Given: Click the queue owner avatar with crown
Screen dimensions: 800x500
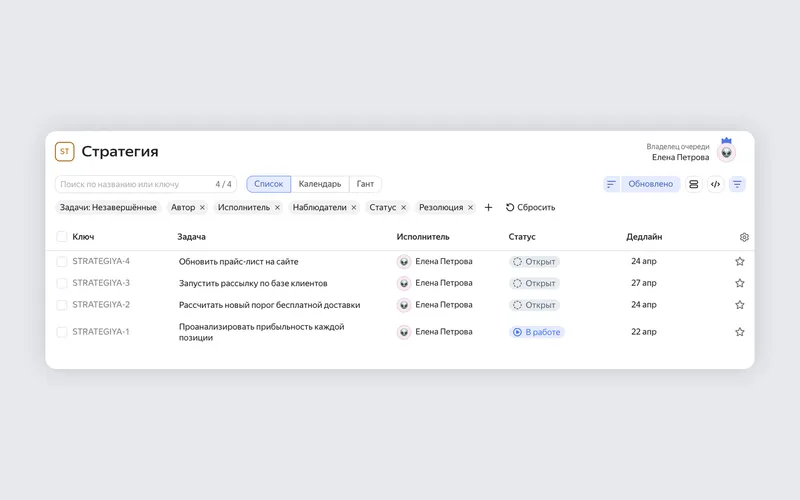Looking at the screenshot, I should 726,152.
